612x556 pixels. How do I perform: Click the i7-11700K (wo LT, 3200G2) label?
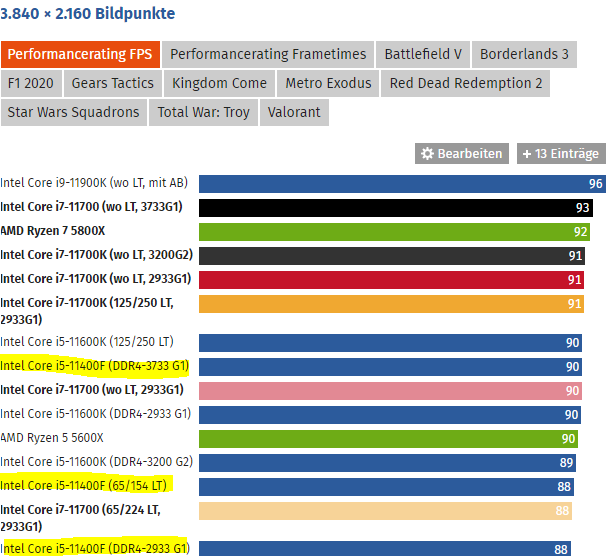pyautogui.click(x=97, y=255)
